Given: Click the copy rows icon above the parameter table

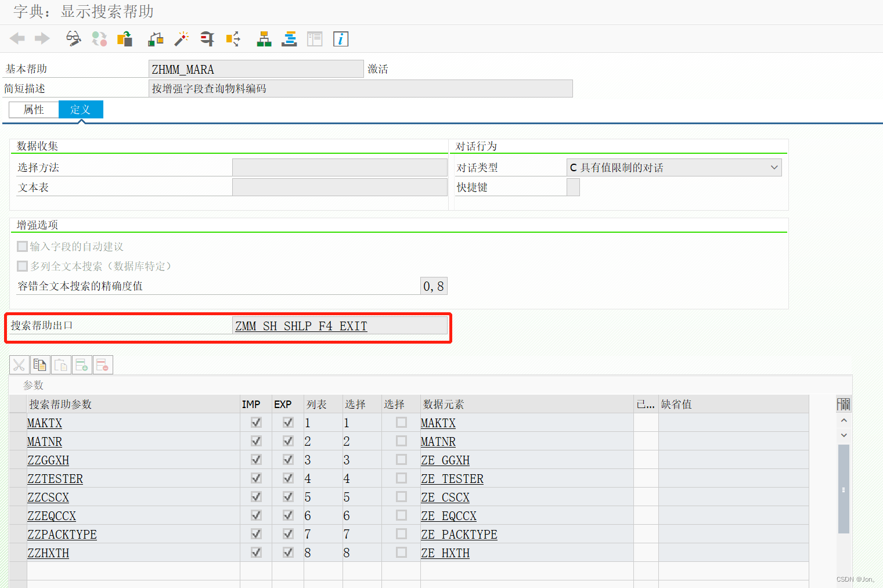Looking at the screenshot, I should [x=40, y=365].
